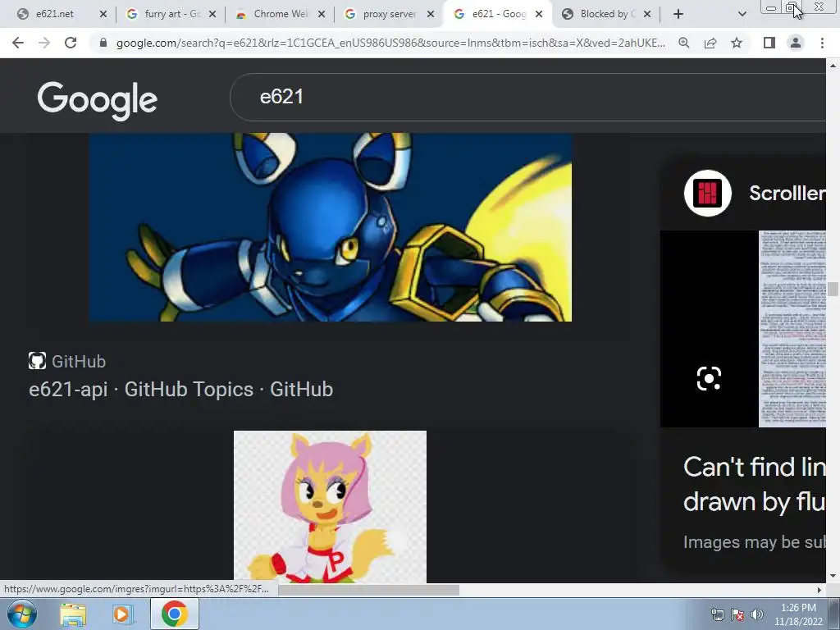Viewport: 840px width, 630px height.
Task: Switch to the e621.net tab
Action: pos(55,14)
